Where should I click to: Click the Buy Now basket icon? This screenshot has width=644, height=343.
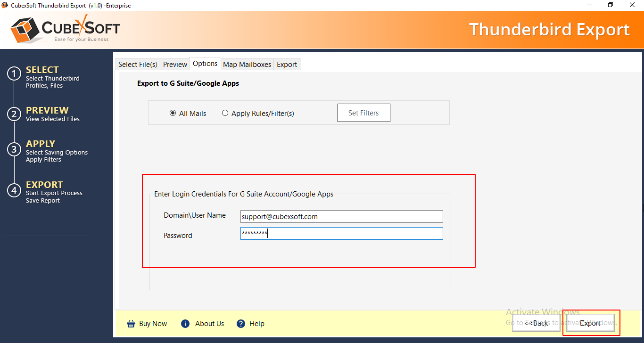click(131, 324)
